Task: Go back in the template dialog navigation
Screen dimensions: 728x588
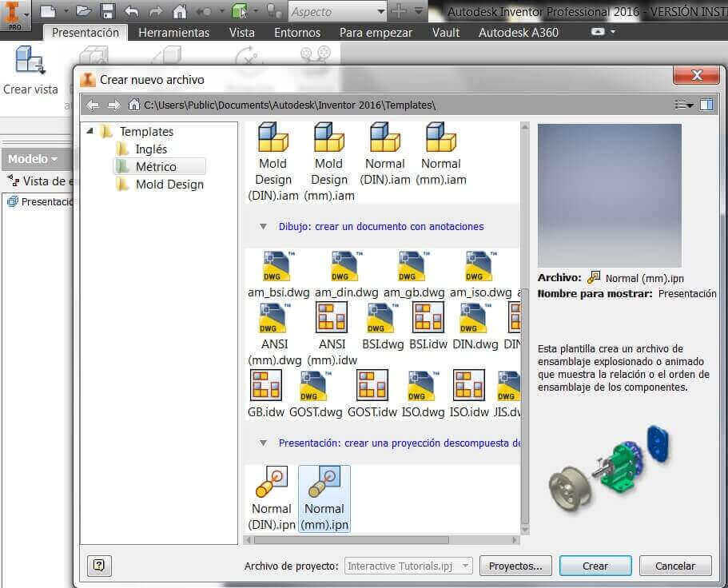Action: [x=93, y=105]
